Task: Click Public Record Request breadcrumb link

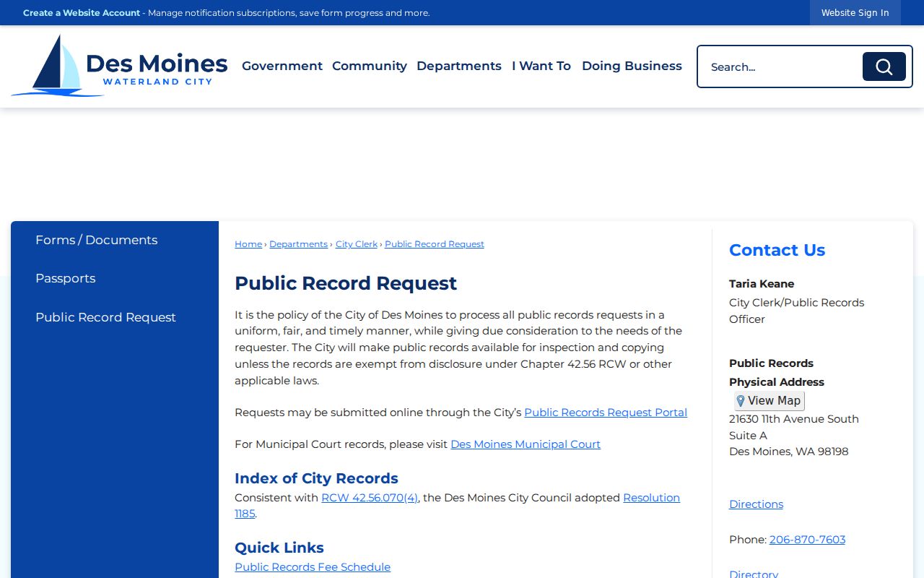Action: pyautogui.click(x=435, y=244)
